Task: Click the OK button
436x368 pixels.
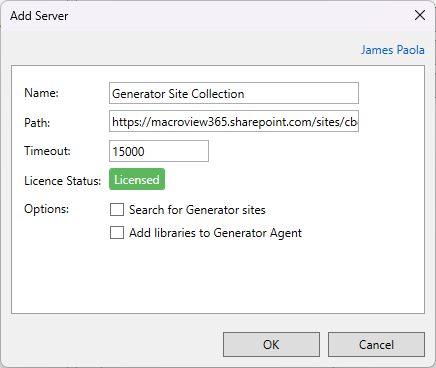Action: [x=271, y=344]
